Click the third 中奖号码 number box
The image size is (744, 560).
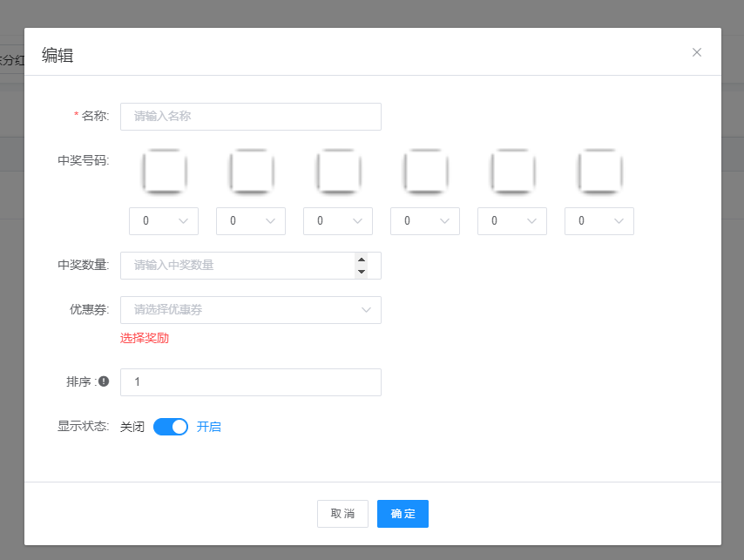(338, 170)
